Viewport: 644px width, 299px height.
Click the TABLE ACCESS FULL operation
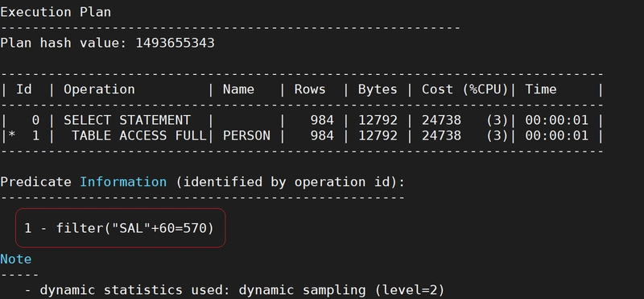[138, 135]
